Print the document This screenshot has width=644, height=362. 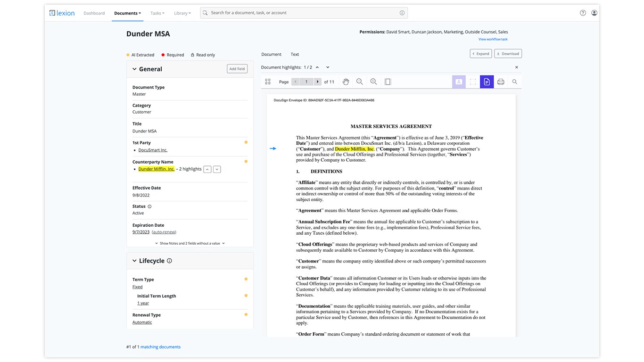[x=501, y=82]
